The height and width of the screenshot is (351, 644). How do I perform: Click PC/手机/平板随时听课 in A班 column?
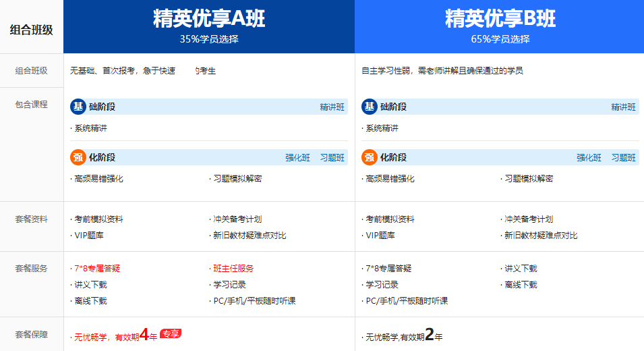tap(254, 301)
